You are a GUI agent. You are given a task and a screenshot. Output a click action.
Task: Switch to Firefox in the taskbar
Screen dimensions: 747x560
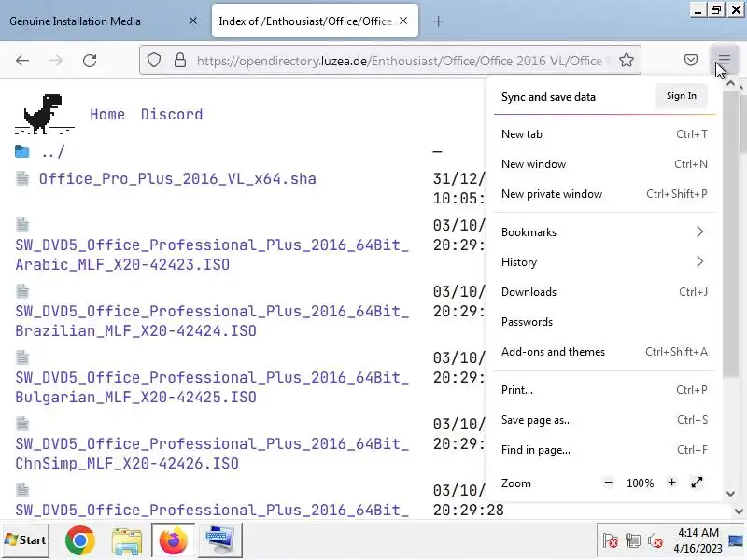coord(173,540)
